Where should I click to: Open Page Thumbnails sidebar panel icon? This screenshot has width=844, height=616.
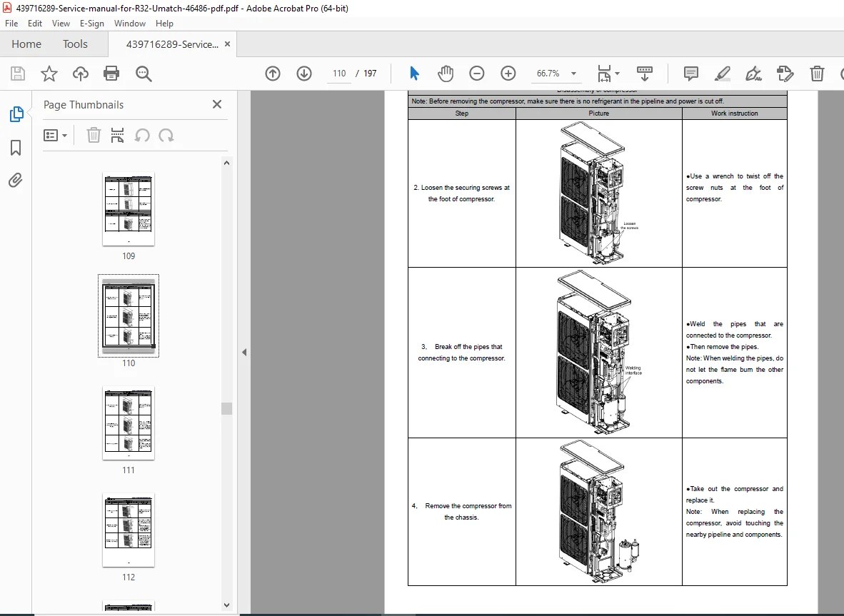16,114
